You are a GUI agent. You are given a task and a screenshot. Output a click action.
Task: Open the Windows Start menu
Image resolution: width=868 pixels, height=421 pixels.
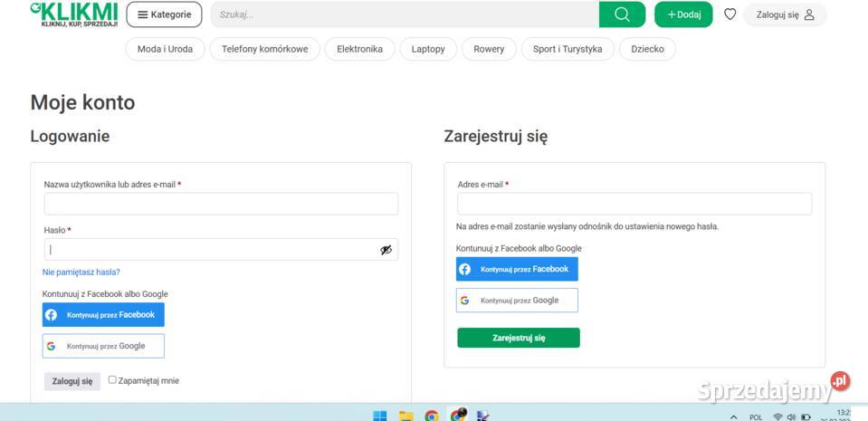point(380,416)
